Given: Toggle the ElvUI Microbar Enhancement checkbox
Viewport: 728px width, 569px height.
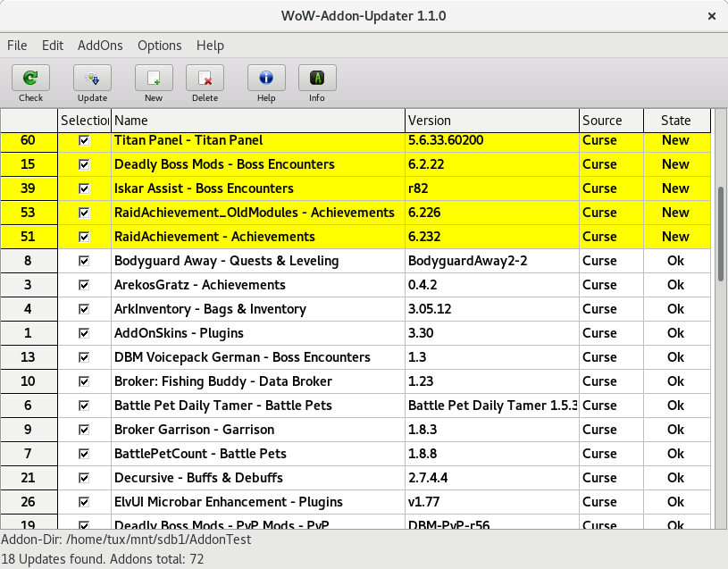Looking at the screenshot, I should coord(84,502).
